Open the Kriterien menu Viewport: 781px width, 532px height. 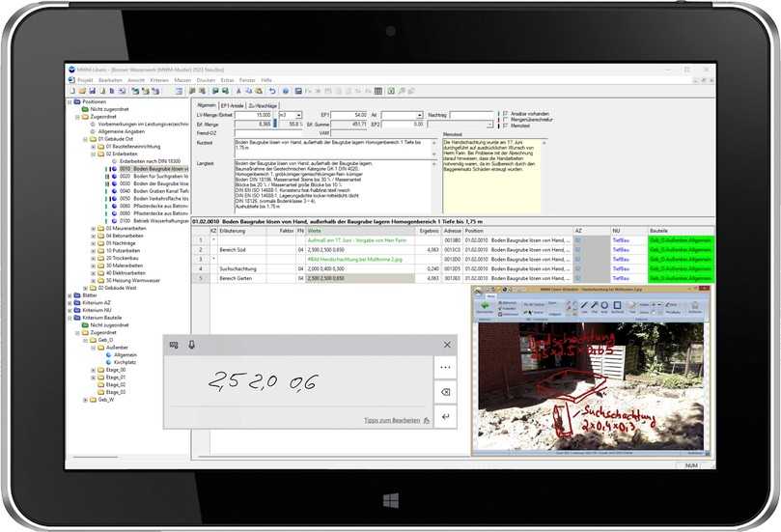click(x=159, y=80)
